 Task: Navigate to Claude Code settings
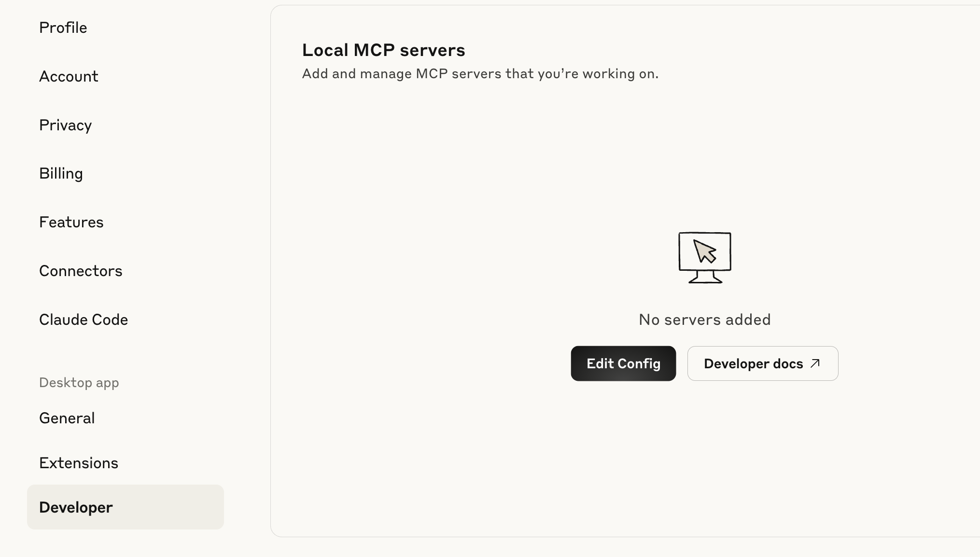click(84, 320)
